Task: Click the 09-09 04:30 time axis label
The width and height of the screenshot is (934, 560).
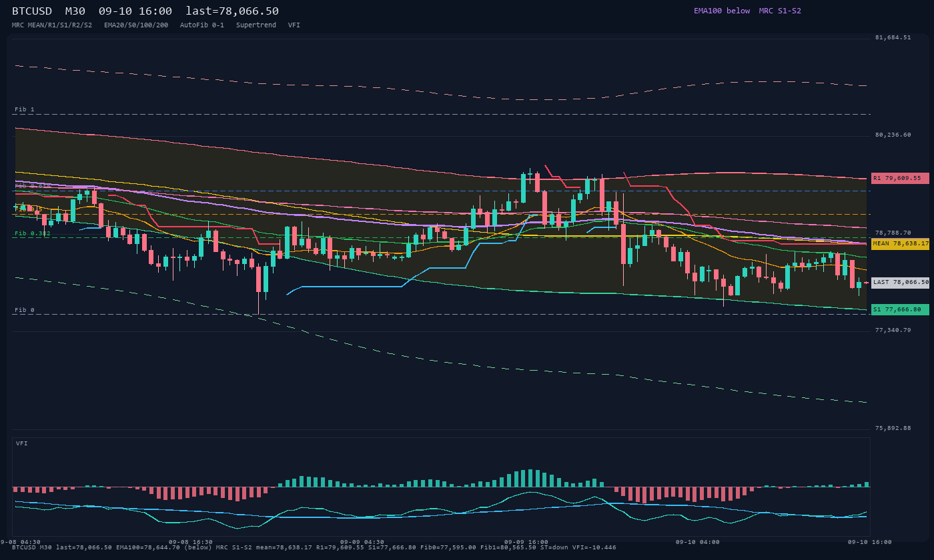Action: 362,542
